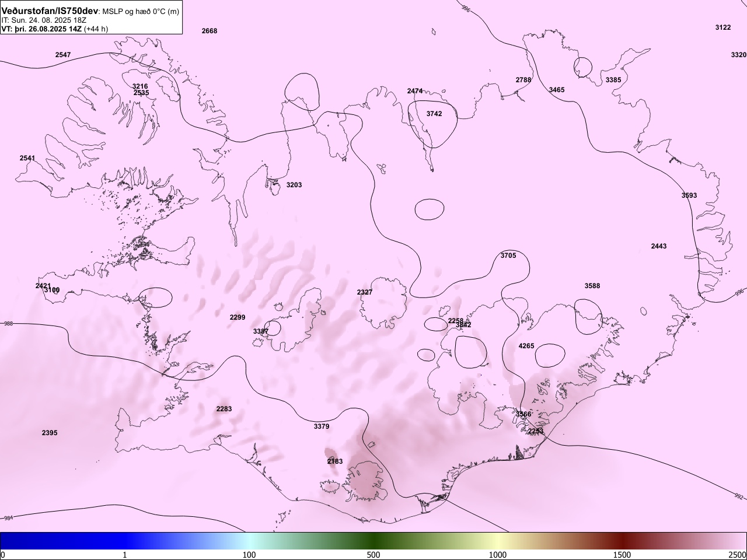Click the map value 3593
Image resolution: width=747 pixels, height=560 pixels.
(x=689, y=195)
